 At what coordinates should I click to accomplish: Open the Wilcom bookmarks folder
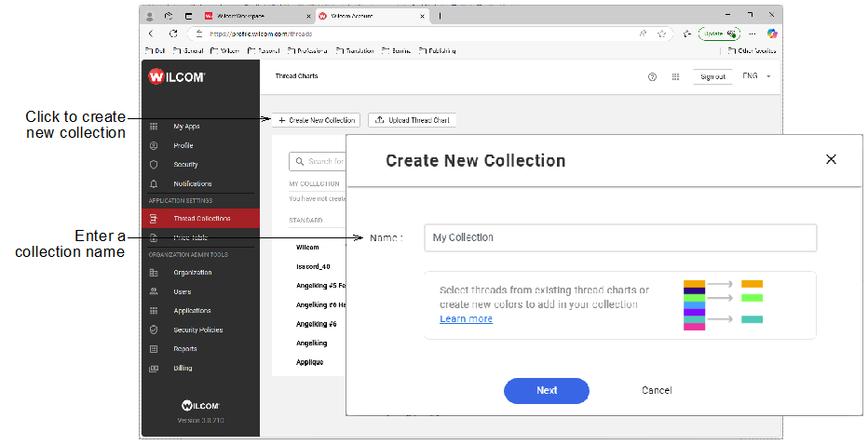coord(224,50)
